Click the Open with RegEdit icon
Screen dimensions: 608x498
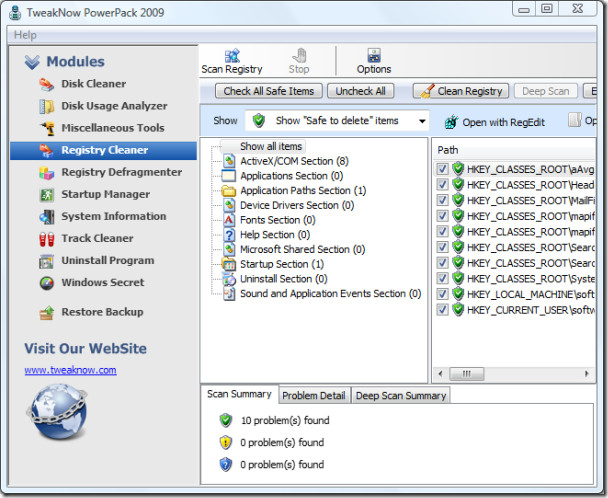[x=451, y=122]
